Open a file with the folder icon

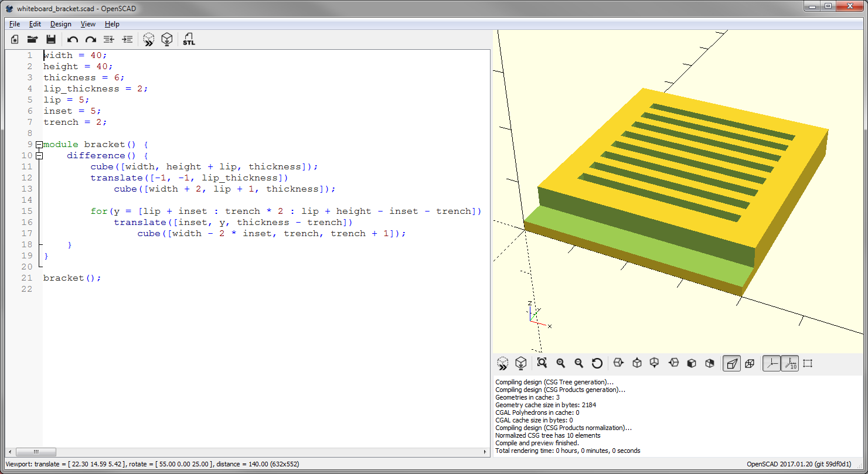tap(33, 39)
